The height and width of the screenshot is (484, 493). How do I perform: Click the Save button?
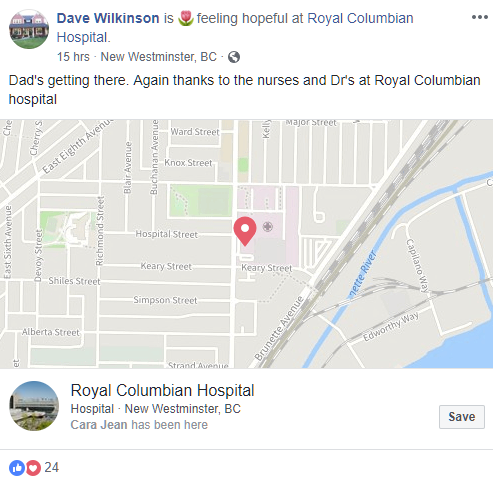(462, 417)
